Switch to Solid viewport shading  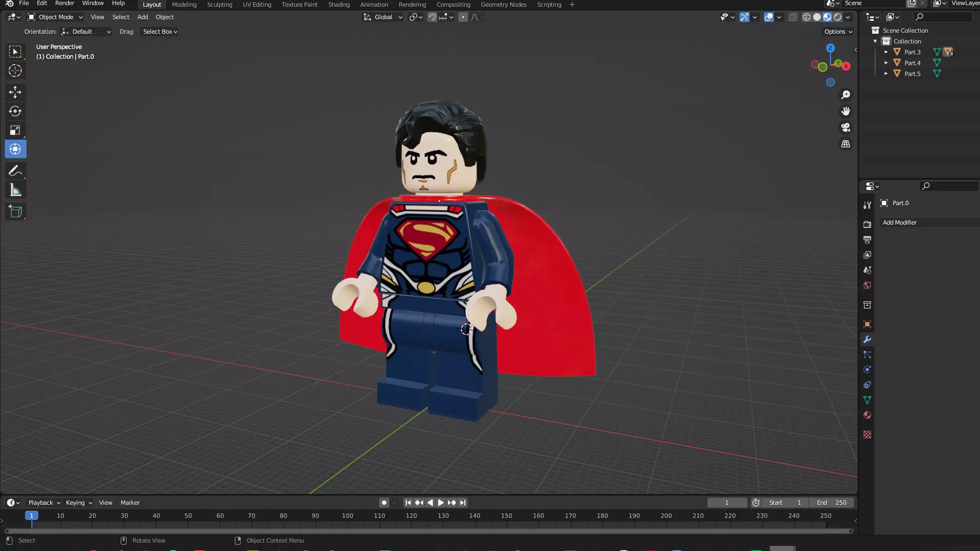817,17
